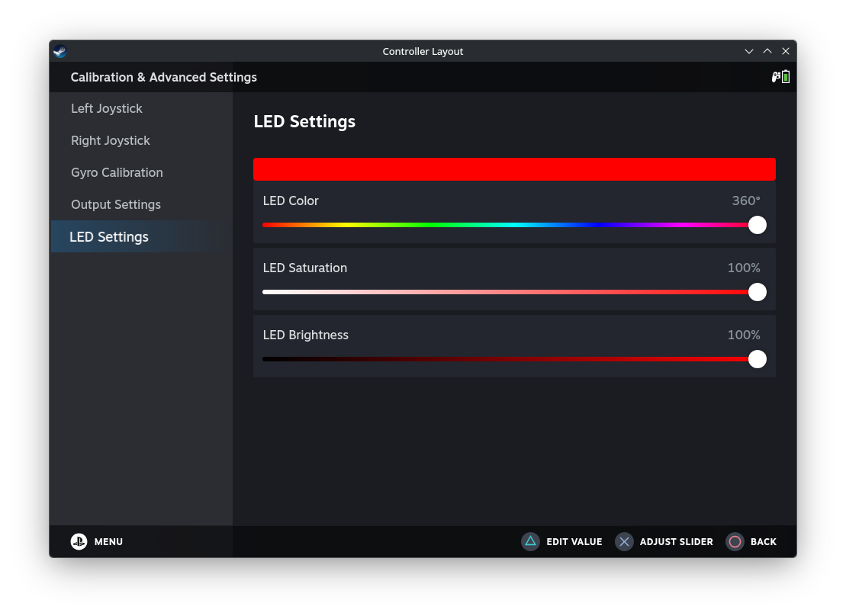Click the cross button icon for Adjust Slider
This screenshot has width=846, height=616.
click(624, 541)
